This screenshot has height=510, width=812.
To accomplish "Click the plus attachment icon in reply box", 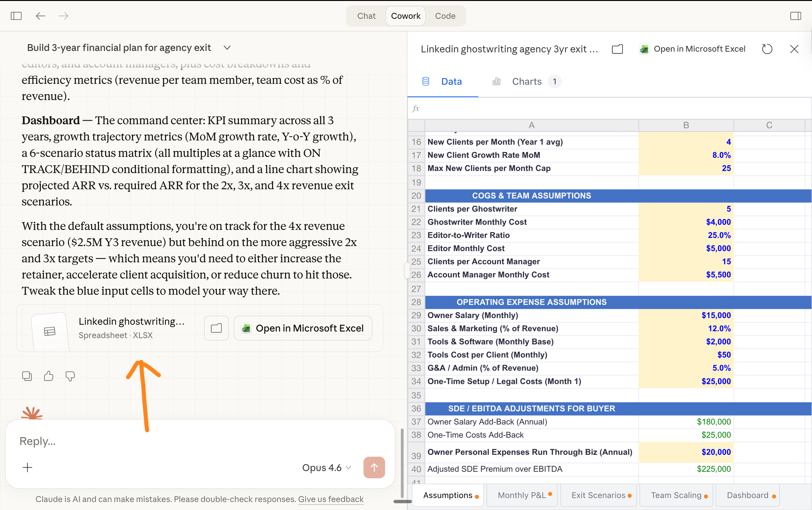I will click(27, 467).
